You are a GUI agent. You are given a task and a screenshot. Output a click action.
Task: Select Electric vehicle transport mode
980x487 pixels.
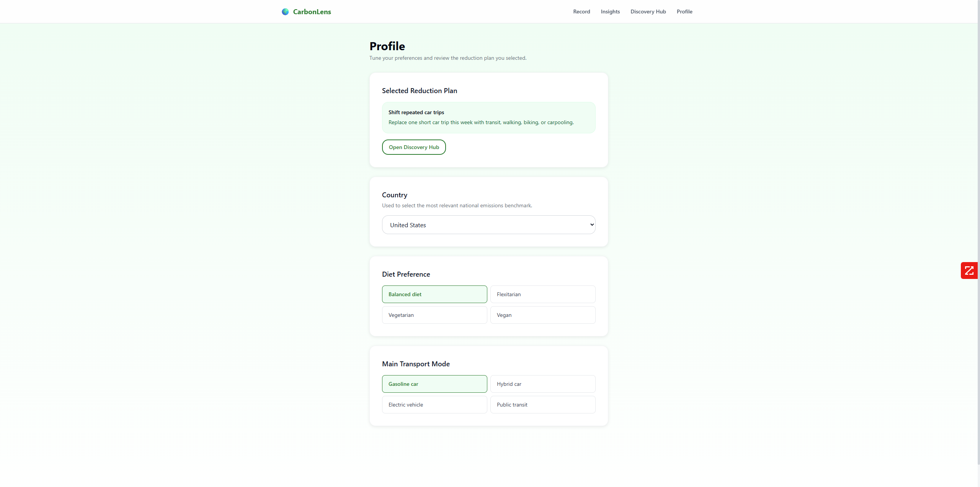coord(434,405)
